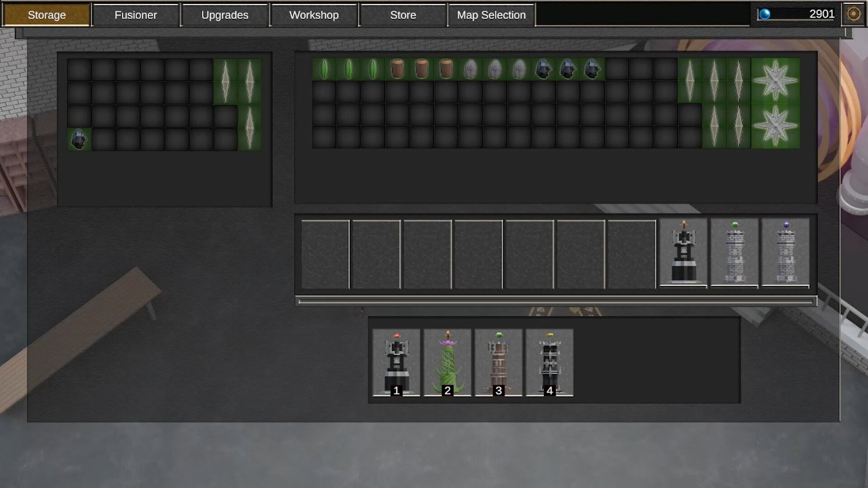Grab a dark ore chunk from storage
The image size is (868, 488).
pos(545,68)
